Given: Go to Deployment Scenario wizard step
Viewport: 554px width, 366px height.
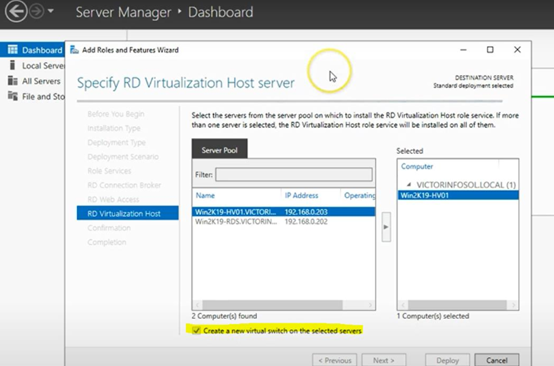Looking at the screenshot, I should [123, 157].
